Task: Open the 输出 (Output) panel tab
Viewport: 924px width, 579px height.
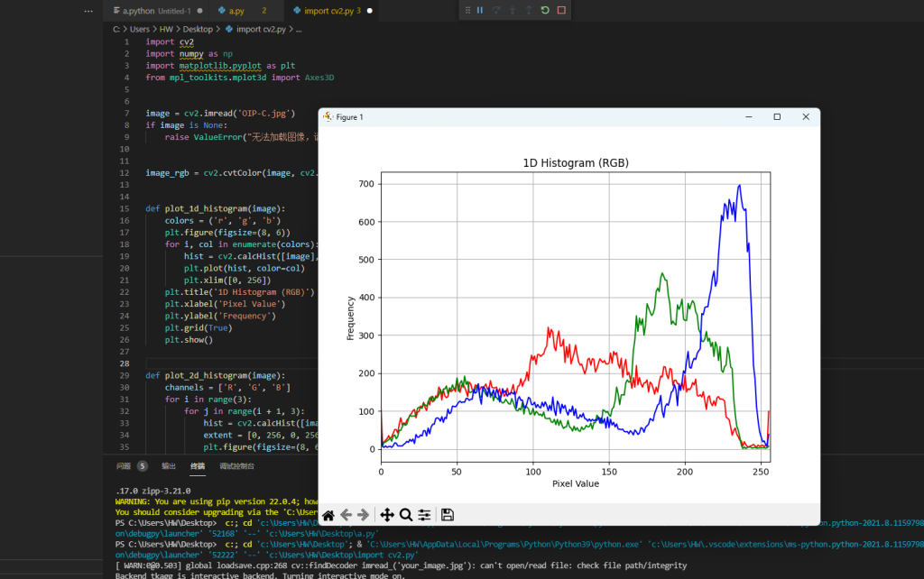Action: [169, 466]
